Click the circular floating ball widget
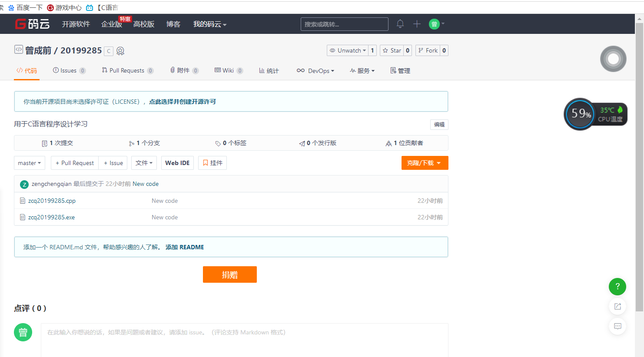The height and width of the screenshot is (357, 644). click(613, 59)
